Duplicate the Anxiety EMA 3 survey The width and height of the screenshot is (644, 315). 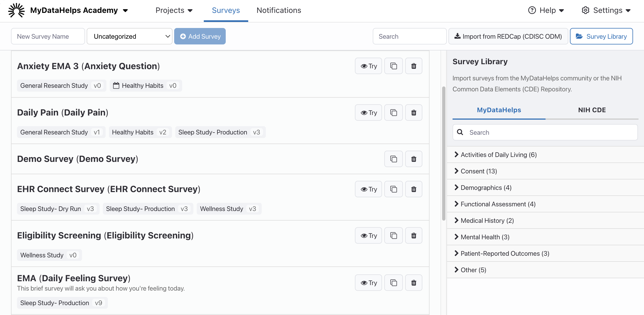[393, 66]
